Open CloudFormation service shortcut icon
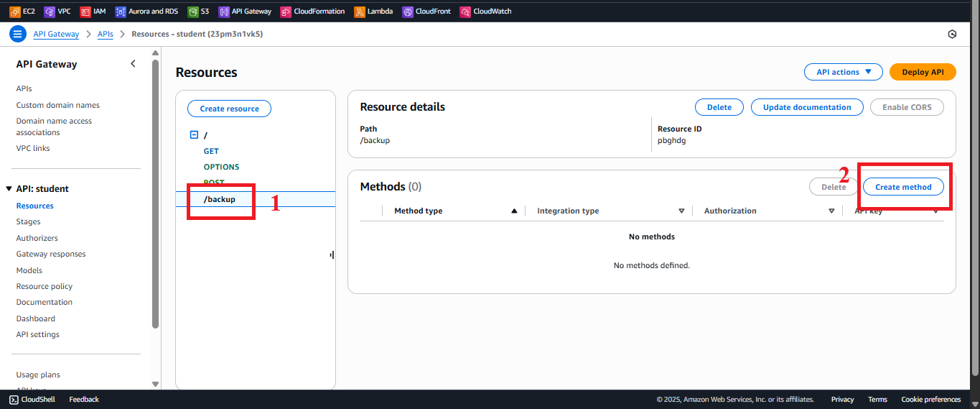The width and height of the screenshot is (980, 409). coord(286,12)
